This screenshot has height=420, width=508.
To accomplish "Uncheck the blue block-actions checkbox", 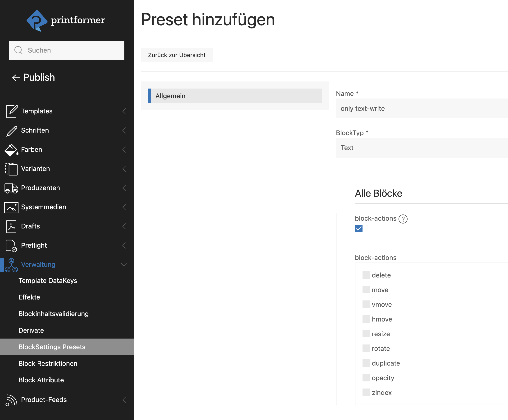I will pos(358,228).
